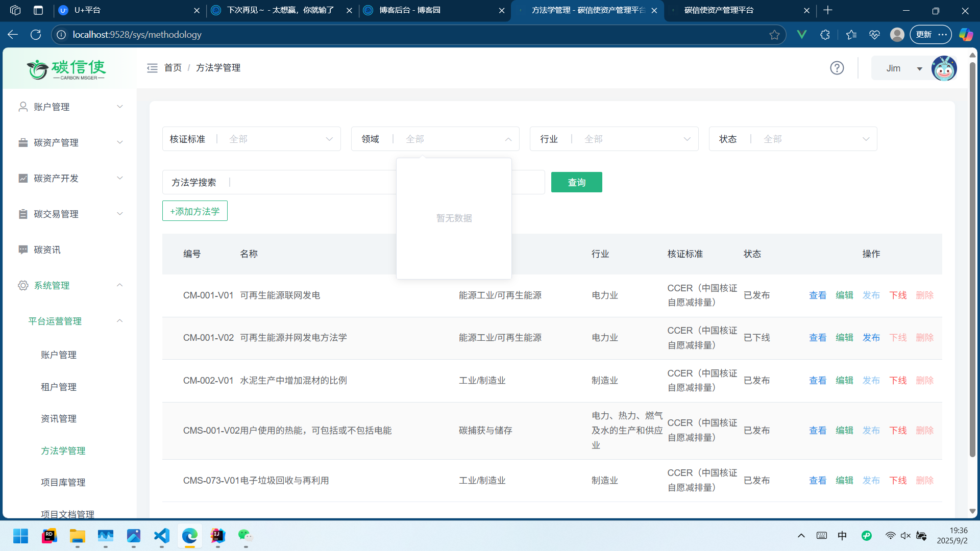Open the browser extensions puzzle icon
980x551 pixels.
click(825, 35)
